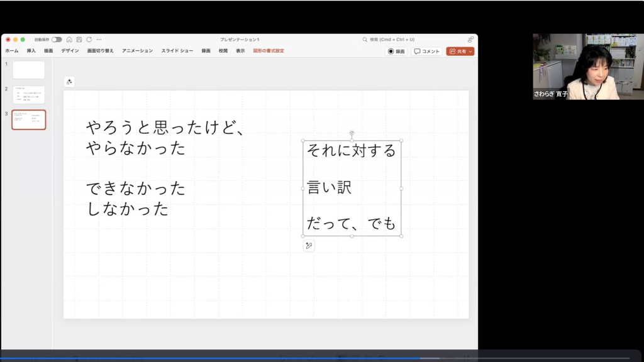Select slide 3 thumbnail

tap(29, 120)
